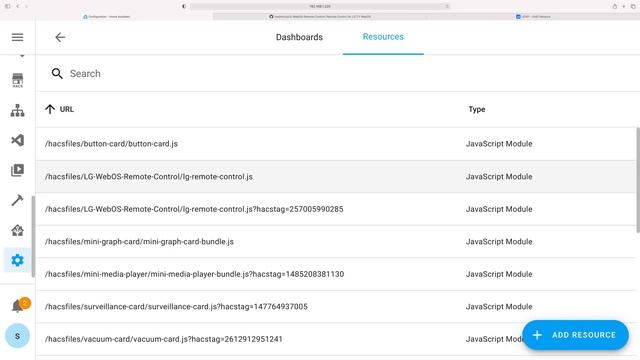Viewport: 640px width, 360px height.
Task: Switch to the Configuration Home Assistant browser tab
Action: tap(107, 17)
